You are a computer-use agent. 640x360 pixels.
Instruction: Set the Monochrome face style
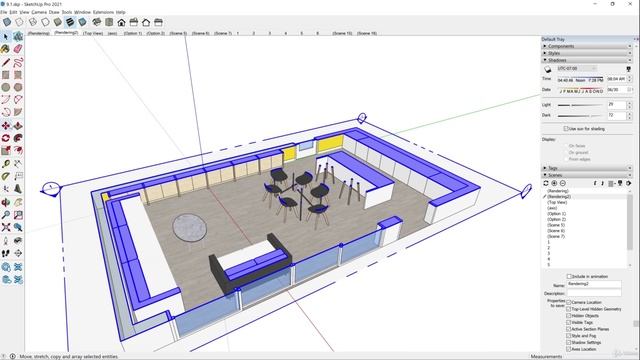(x=82, y=22)
